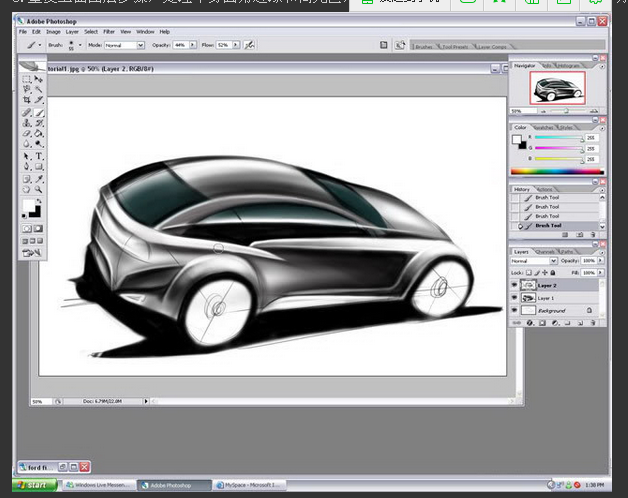This screenshot has width=628, height=498.
Task: Select the Path Selection tool
Action: (27, 156)
